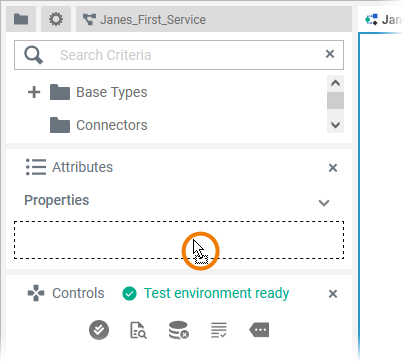
Task: Expand the Base Types folder plus sign
Action: pos(34,92)
